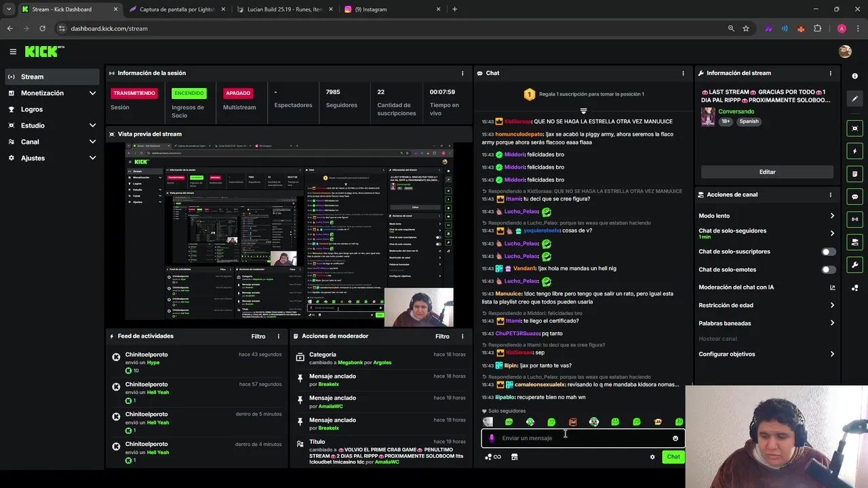Screen dimensions: 868x488
Task: Open Palabras baneadas settings
Action: 767,323
